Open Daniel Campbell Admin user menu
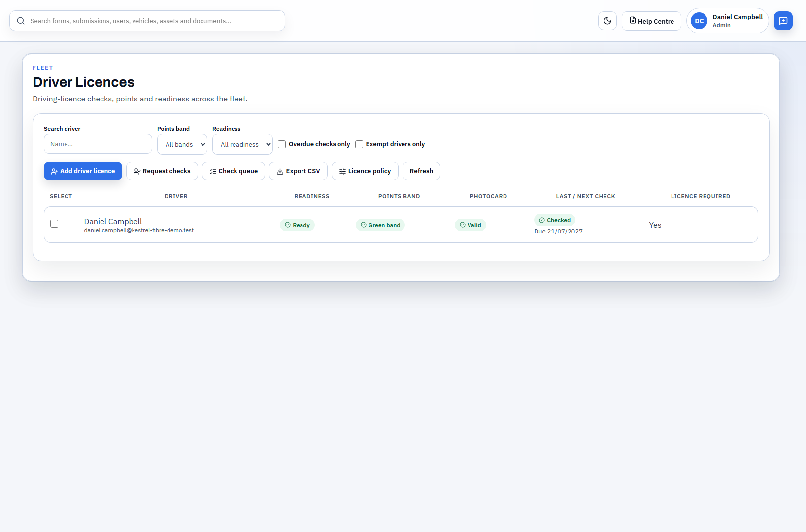 pos(727,21)
